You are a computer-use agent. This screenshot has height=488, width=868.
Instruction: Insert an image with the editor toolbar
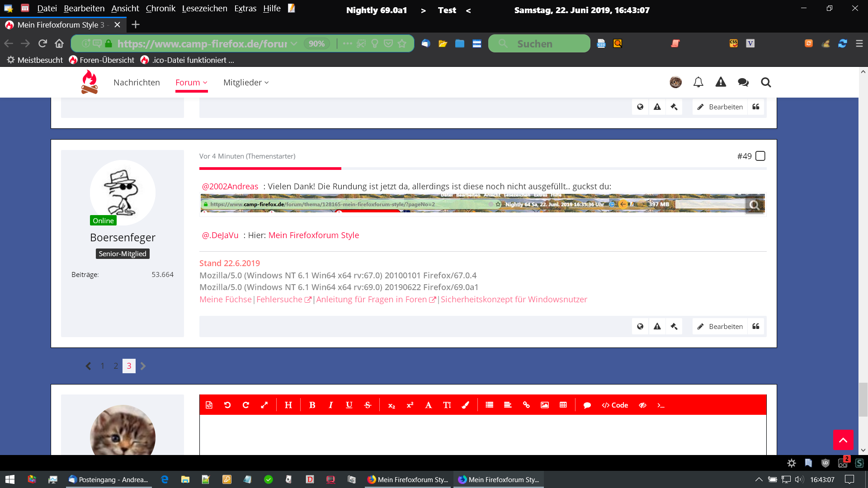(x=544, y=405)
